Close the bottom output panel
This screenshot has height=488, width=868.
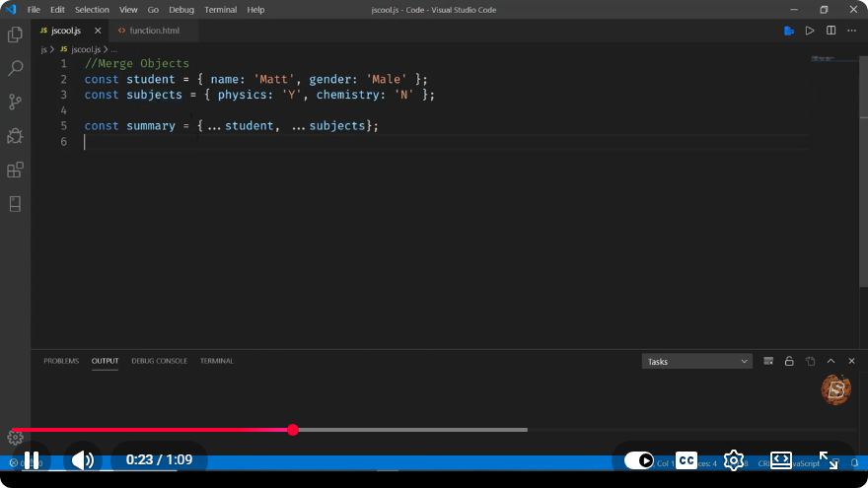tap(851, 361)
